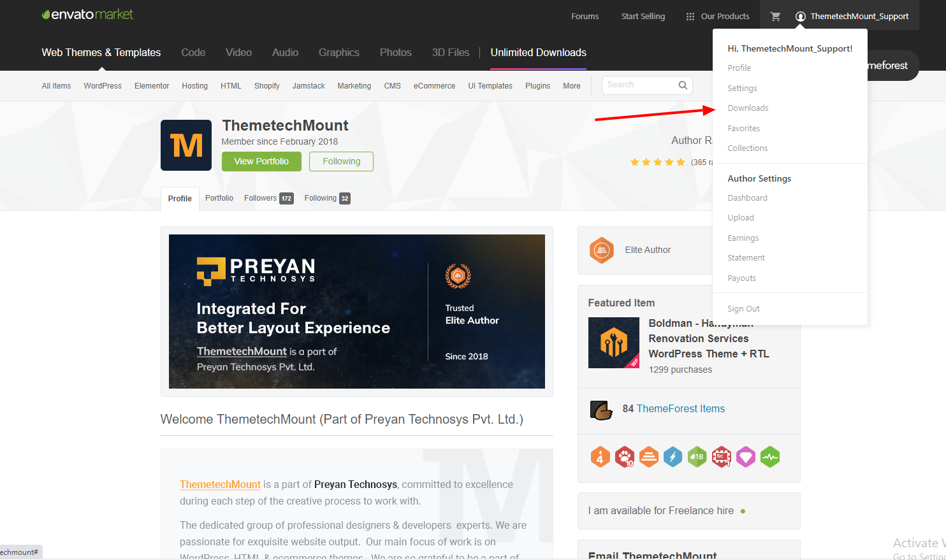946x560 pixels.
Task: Expand the More categories menu
Action: coord(572,86)
